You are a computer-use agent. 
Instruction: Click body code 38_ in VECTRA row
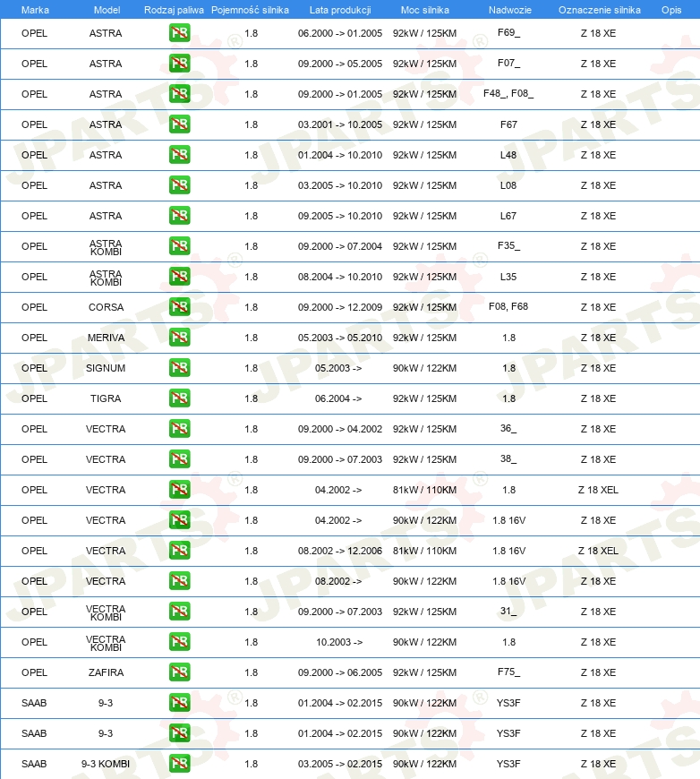(x=508, y=458)
